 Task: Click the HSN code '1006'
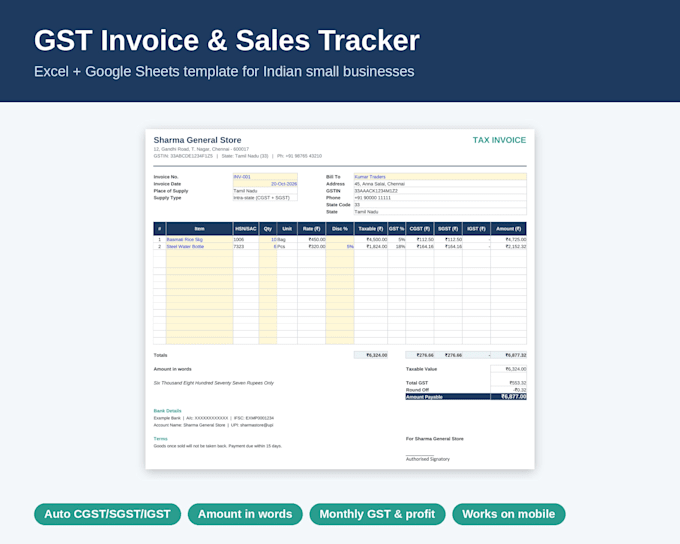246,239
